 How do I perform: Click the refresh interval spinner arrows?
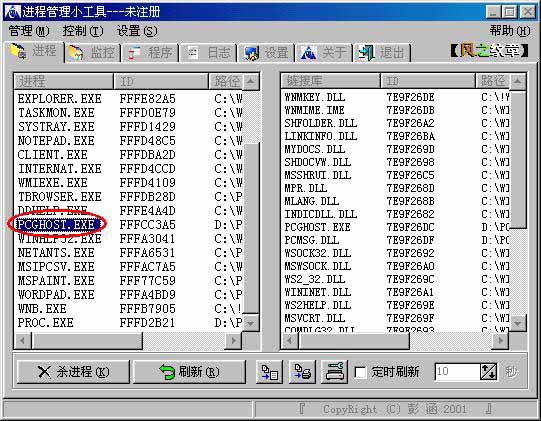pyautogui.click(x=488, y=372)
